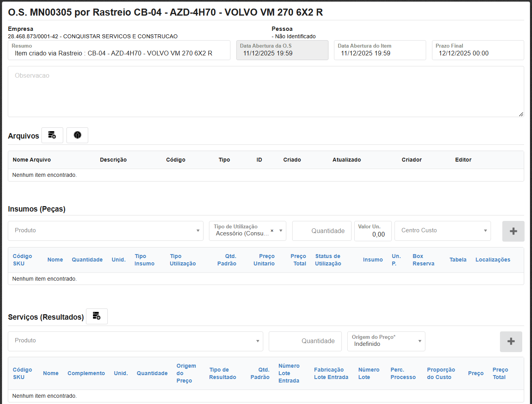Open the Produto dropdown under Serviços (Resultados)
This screenshot has width=532, height=404.
coord(135,341)
